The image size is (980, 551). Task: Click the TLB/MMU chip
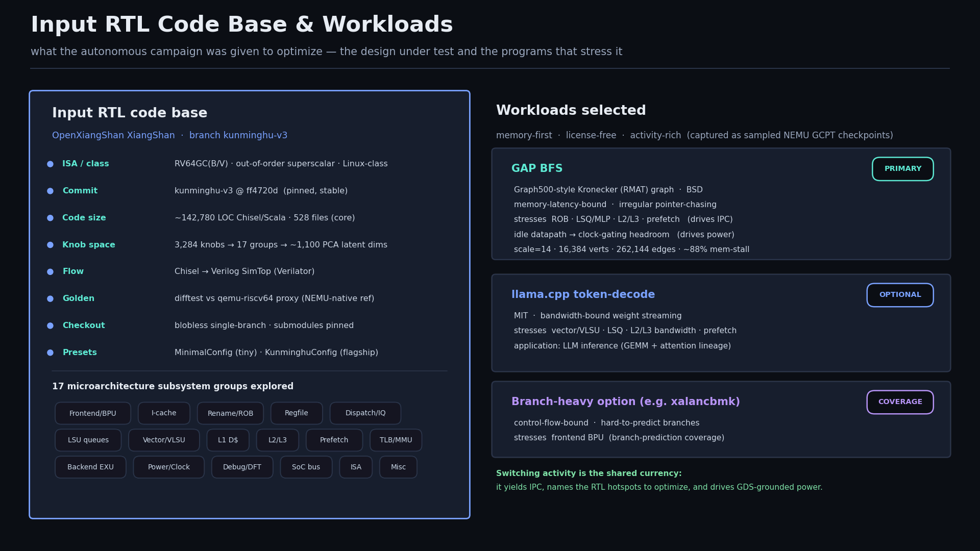click(396, 440)
